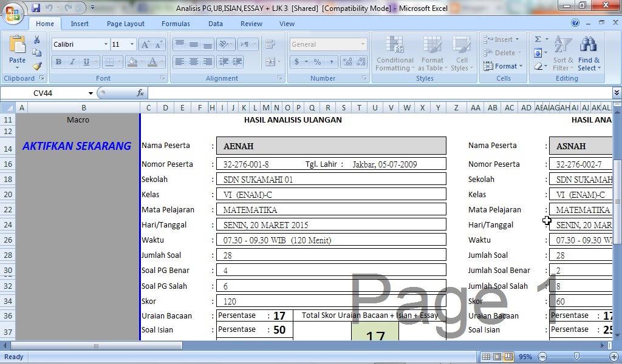Customize Quick Access Toolbar dropdown

(x=92, y=7)
